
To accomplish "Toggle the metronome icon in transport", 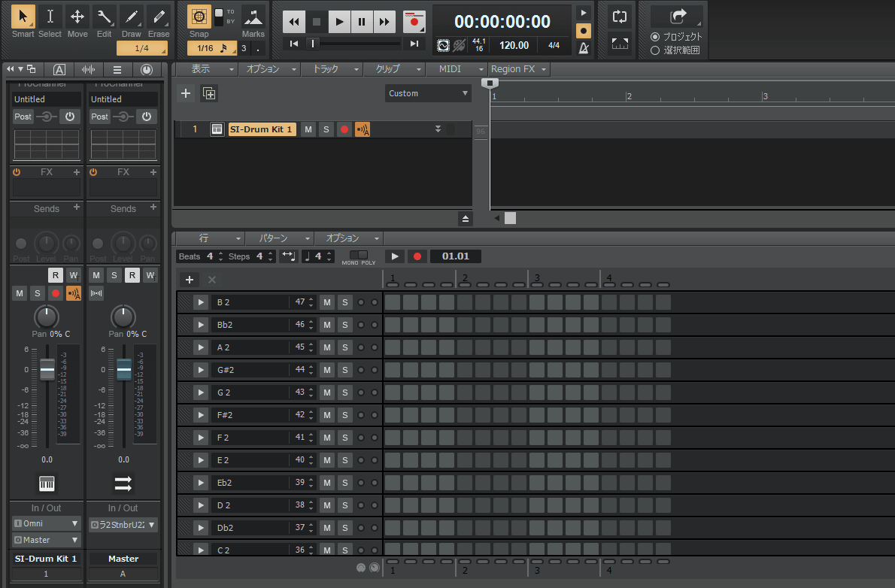I will (583, 47).
